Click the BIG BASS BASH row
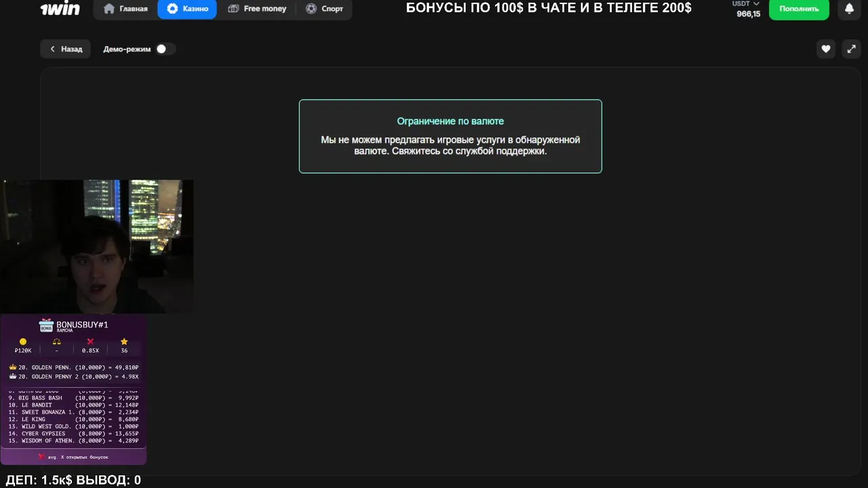Viewport: 868px width, 488px height. pyautogui.click(x=73, y=398)
